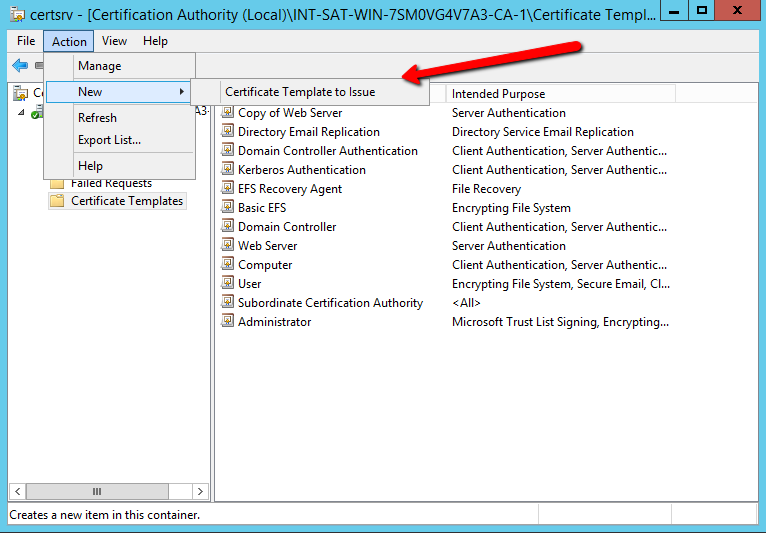This screenshot has height=533, width=766.
Task: Open the File menu
Action: (x=26, y=41)
